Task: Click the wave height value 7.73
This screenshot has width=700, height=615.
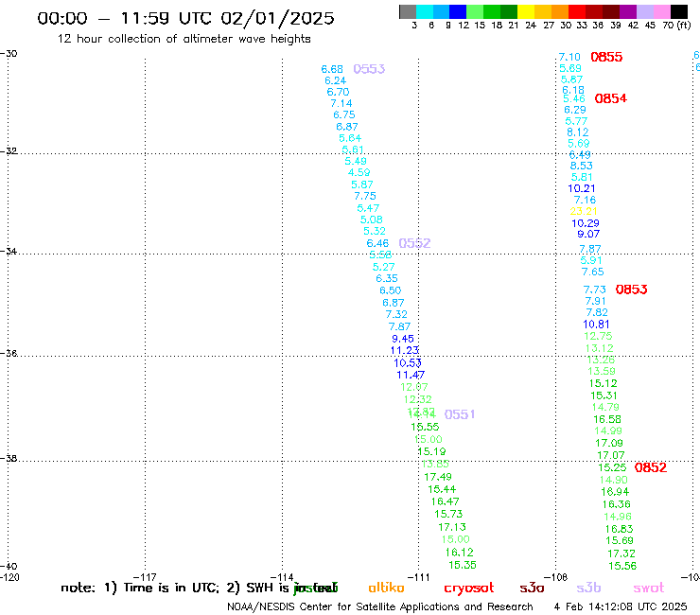Action: pyautogui.click(x=595, y=290)
